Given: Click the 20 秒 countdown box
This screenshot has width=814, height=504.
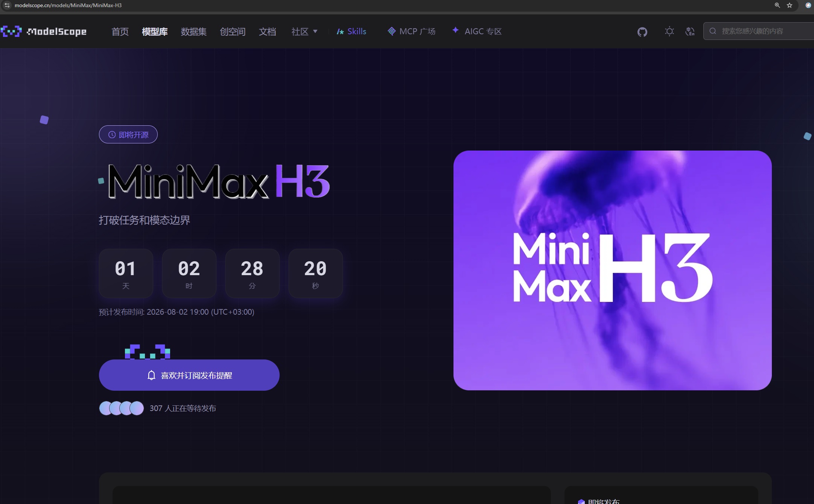Looking at the screenshot, I should [x=316, y=273].
